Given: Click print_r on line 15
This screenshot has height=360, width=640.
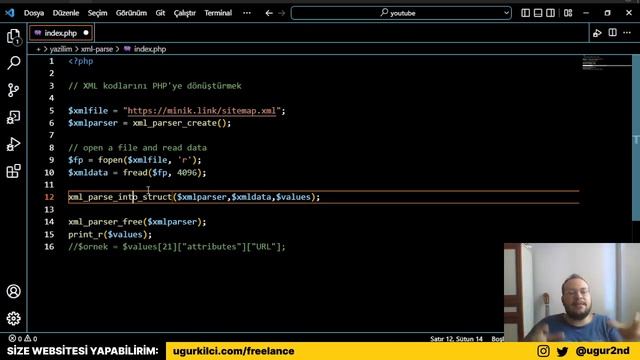Looking at the screenshot, I should 86,234.
